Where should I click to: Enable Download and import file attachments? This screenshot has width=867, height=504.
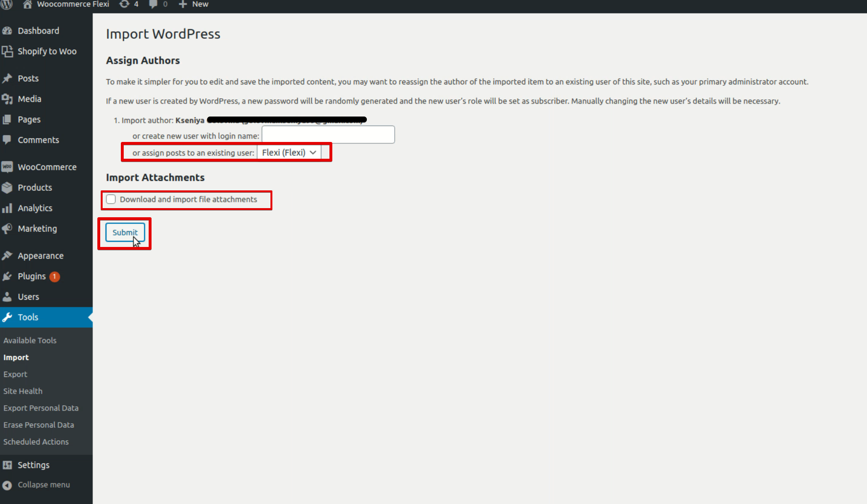tap(111, 199)
